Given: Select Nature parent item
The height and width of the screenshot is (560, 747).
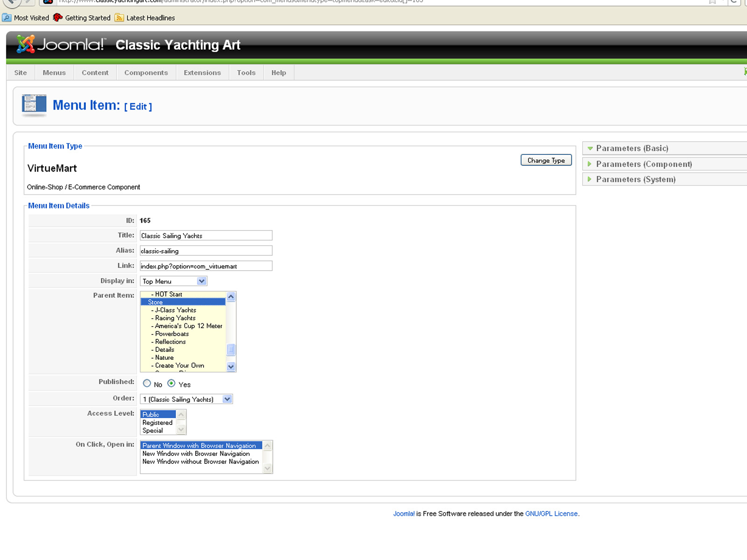Looking at the screenshot, I should pyautogui.click(x=183, y=357).
